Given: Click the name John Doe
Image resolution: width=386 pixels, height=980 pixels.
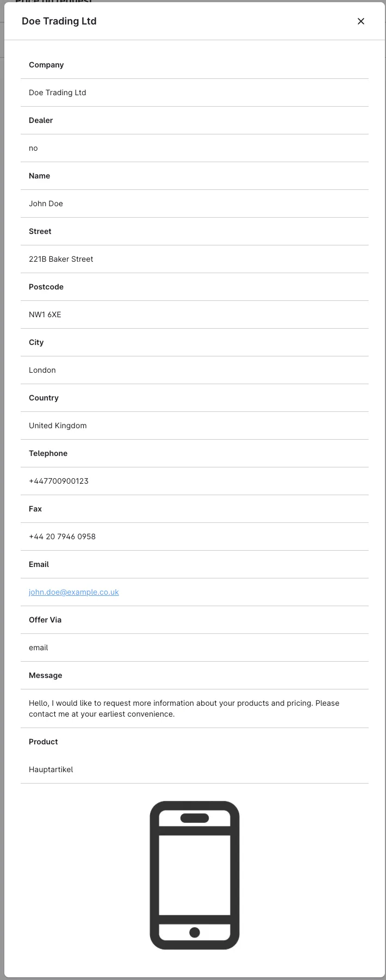Looking at the screenshot, I should [46, 204].
